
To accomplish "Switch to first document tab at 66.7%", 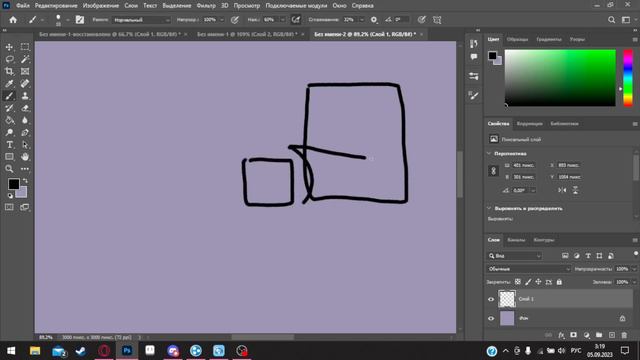I will (x=110, y=34).
